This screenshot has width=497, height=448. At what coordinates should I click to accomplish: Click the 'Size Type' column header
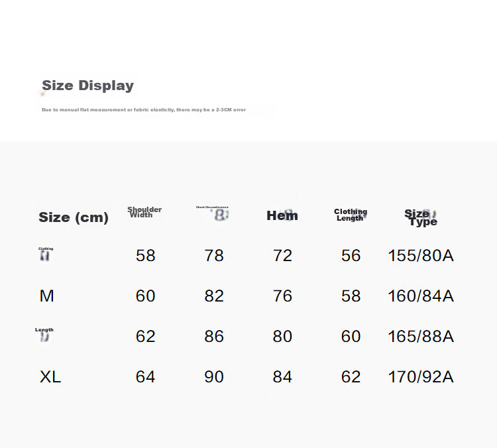point(421,217)
